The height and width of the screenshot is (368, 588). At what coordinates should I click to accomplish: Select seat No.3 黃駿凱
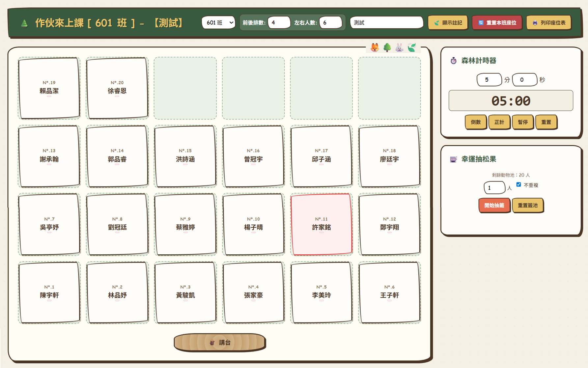[x=185, y=293]
